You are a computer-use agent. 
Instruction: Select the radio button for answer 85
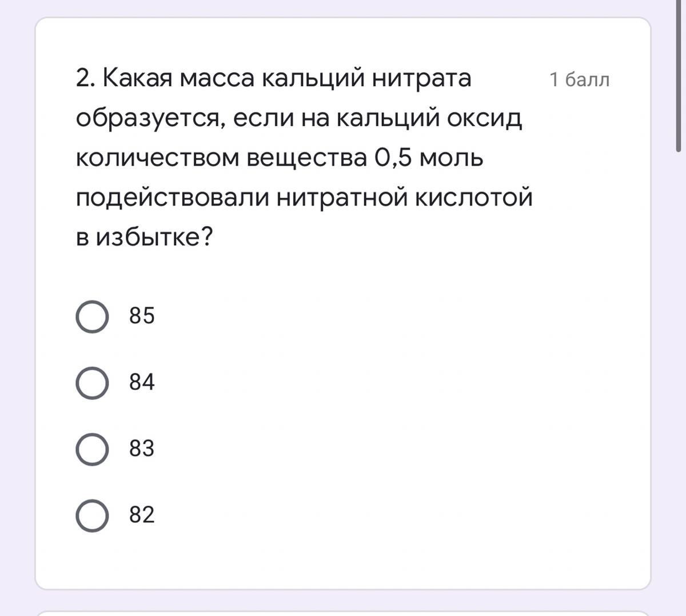92,317
